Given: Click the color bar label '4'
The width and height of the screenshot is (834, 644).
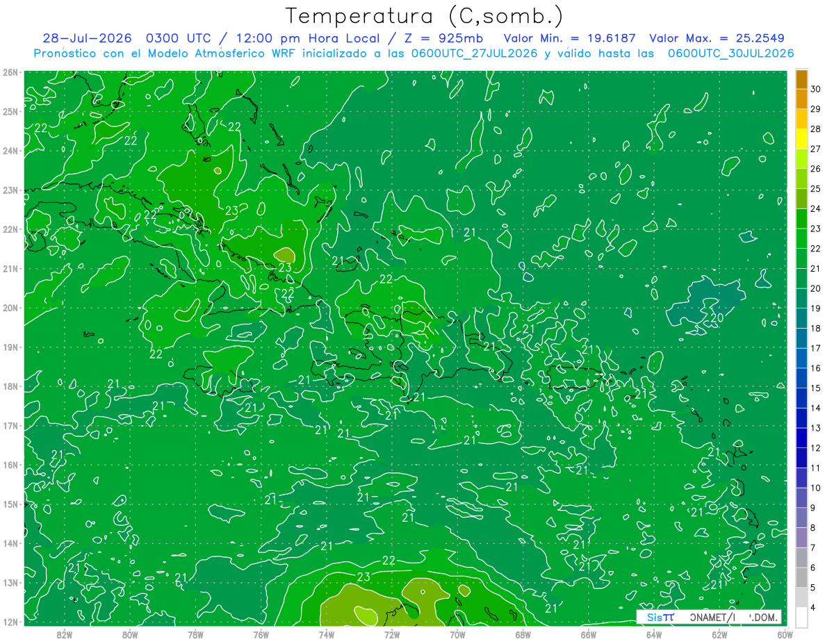Looking at the screenshot, I should 813,608.
